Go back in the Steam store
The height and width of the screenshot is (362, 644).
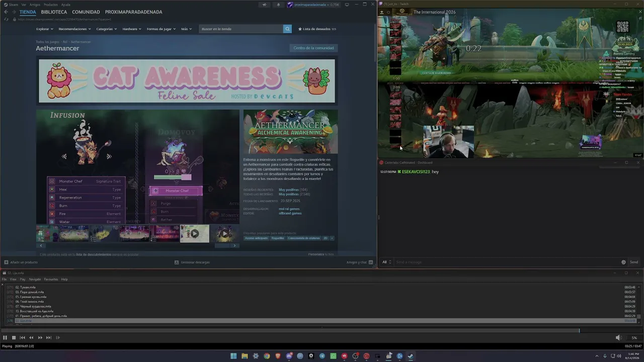coord(6,12)
